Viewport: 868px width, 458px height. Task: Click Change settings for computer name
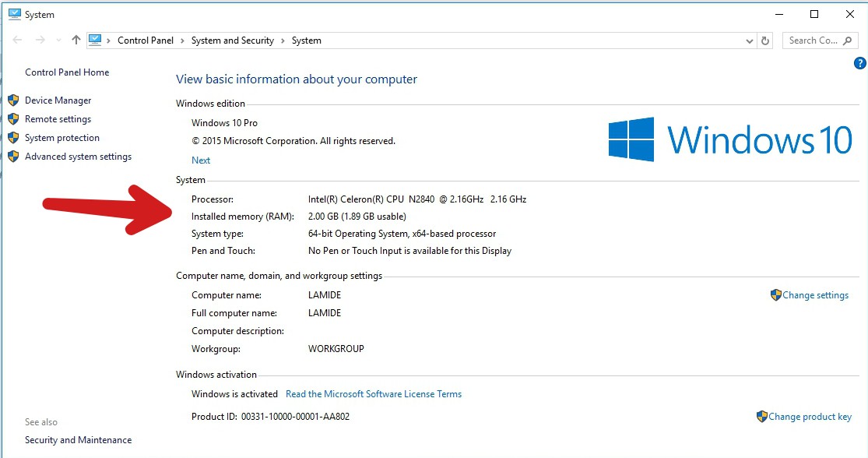(x=815, y=295)
